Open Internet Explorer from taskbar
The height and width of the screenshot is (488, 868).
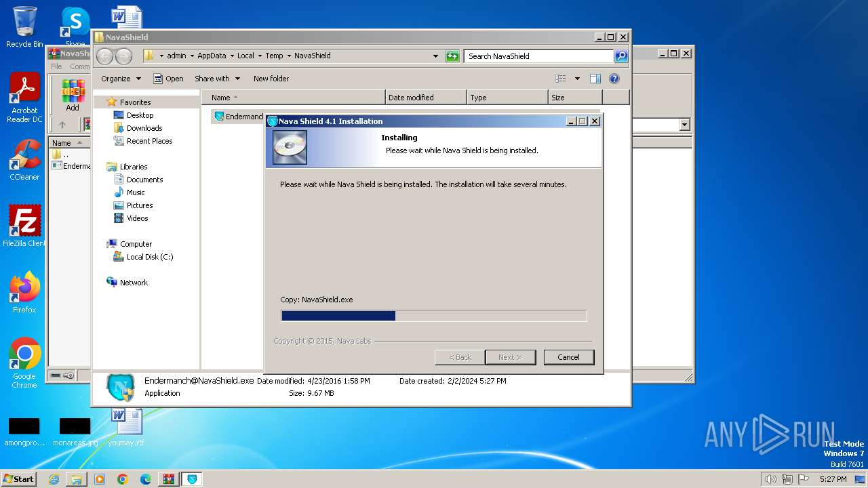click(x=54, y=479)
